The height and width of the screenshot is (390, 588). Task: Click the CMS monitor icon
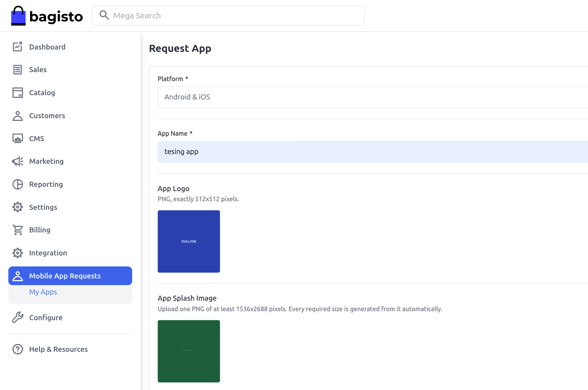click(x=18, y=138)
